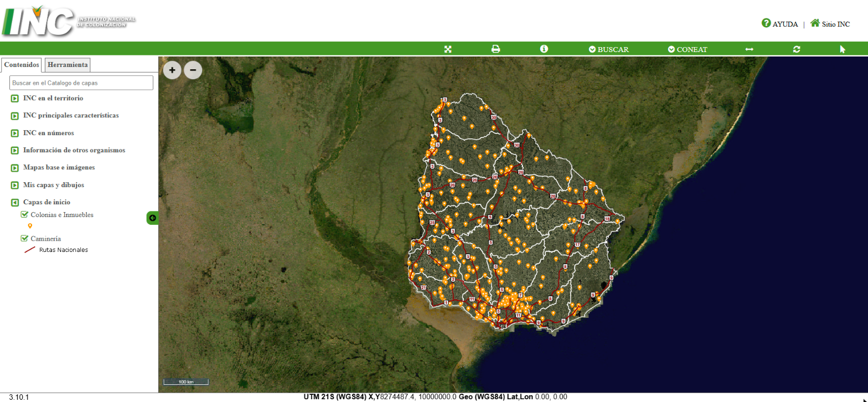Expand INC en el territorio group
The height and width of the screenshot is (402, 868).
15,99
